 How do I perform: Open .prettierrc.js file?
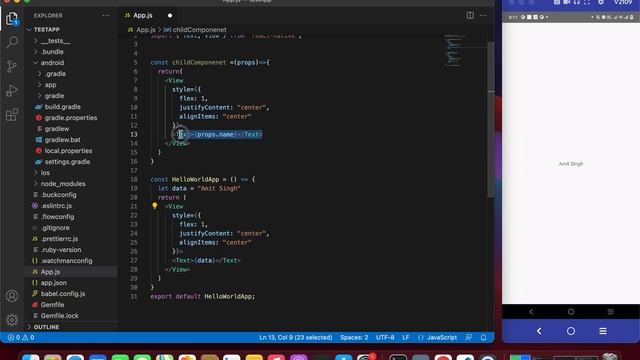tap(59, 239)
